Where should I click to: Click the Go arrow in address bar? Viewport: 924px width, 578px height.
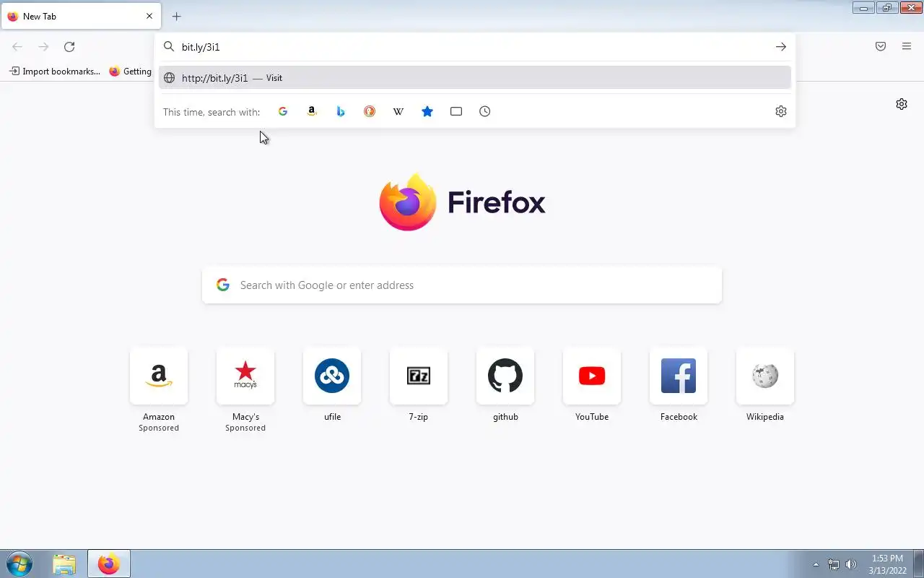click(781, 47)
